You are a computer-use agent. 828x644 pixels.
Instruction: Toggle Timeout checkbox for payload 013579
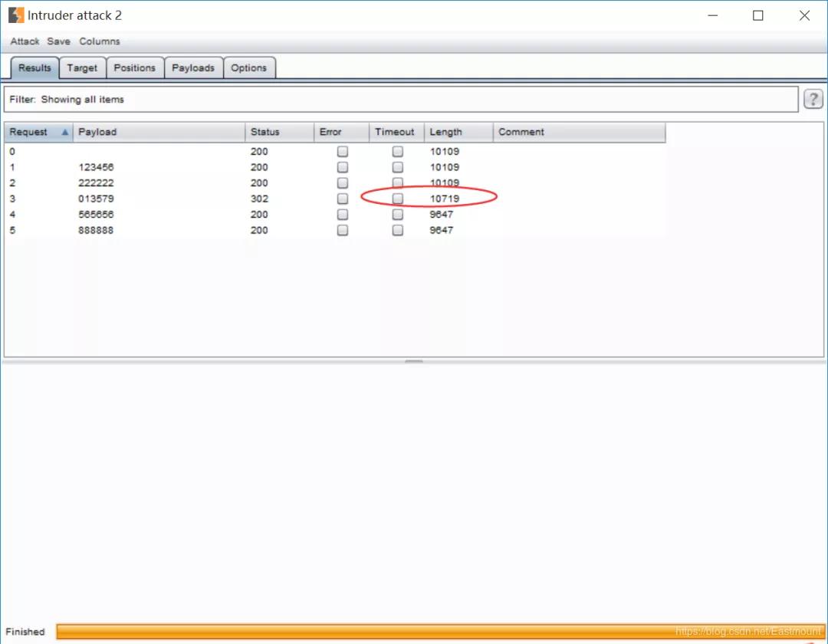click(x=398, y=199)
